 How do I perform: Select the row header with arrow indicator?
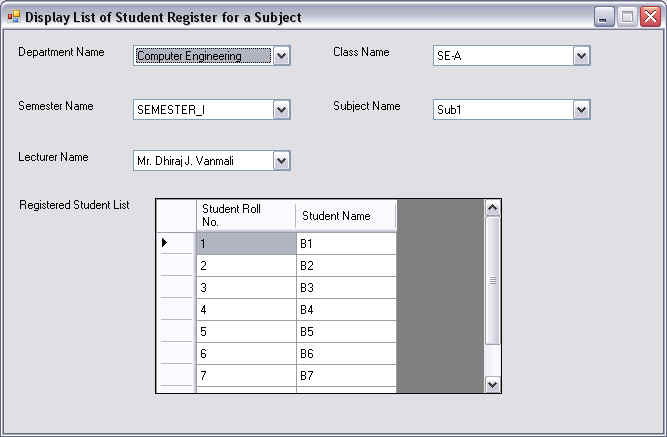175,243
